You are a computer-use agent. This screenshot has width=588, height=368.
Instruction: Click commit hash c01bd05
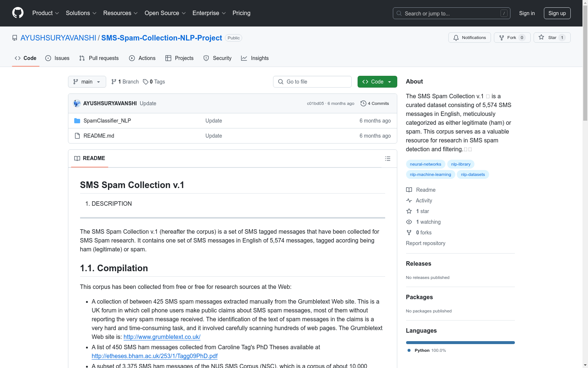click(316, 103)
